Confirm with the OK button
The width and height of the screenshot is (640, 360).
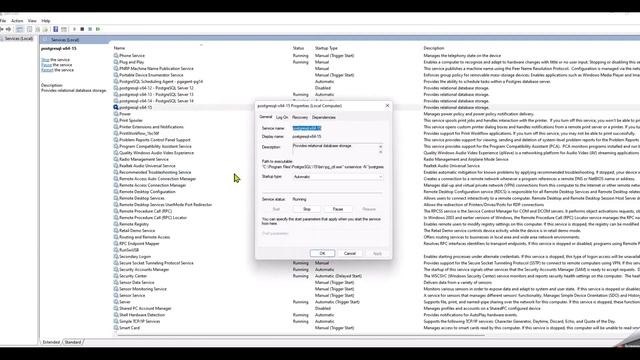[x=322, y=253]
